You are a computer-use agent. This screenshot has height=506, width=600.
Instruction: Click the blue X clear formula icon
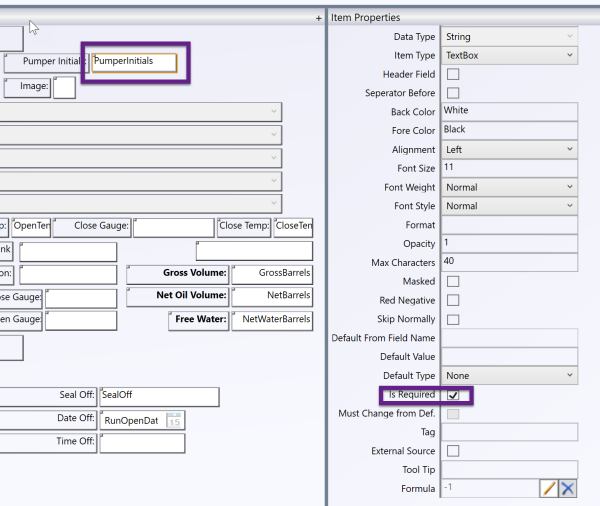(567, 488)
